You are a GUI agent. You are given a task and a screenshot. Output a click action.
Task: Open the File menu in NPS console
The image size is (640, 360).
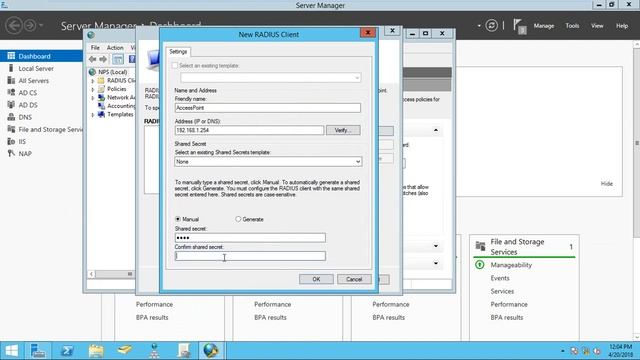click(x=95, y=48)
